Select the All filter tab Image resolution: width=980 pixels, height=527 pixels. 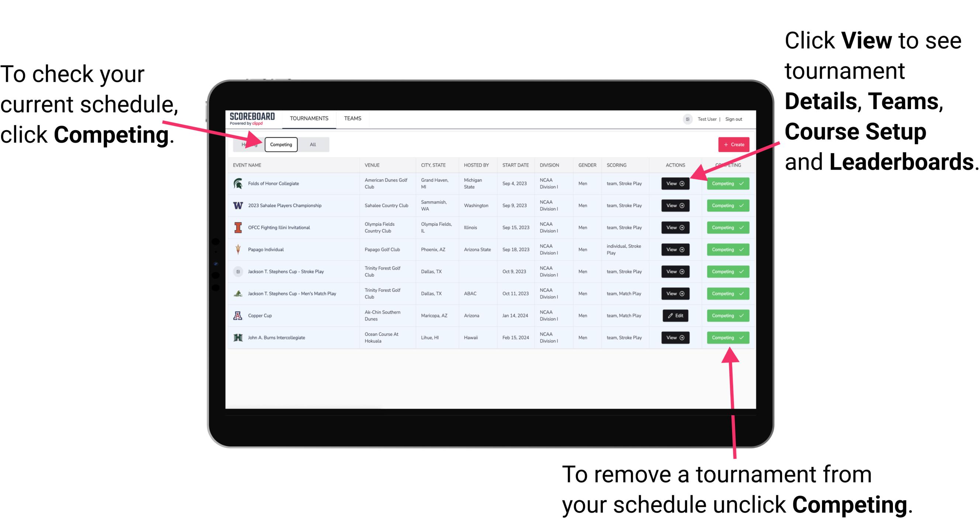pyautogui.click(x=311, y=145)
